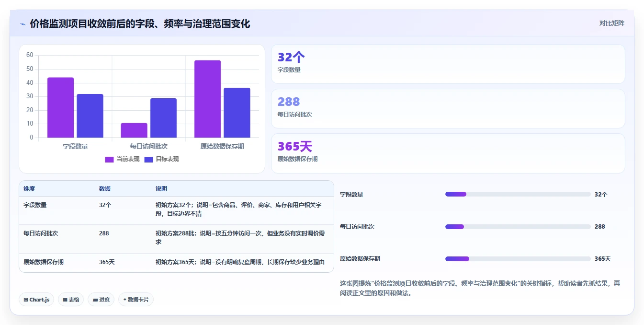Viewport: 644px width, 325px height.
Task: Click the page title 价格监测项目收敛前后
Action: tap(140, 23)
